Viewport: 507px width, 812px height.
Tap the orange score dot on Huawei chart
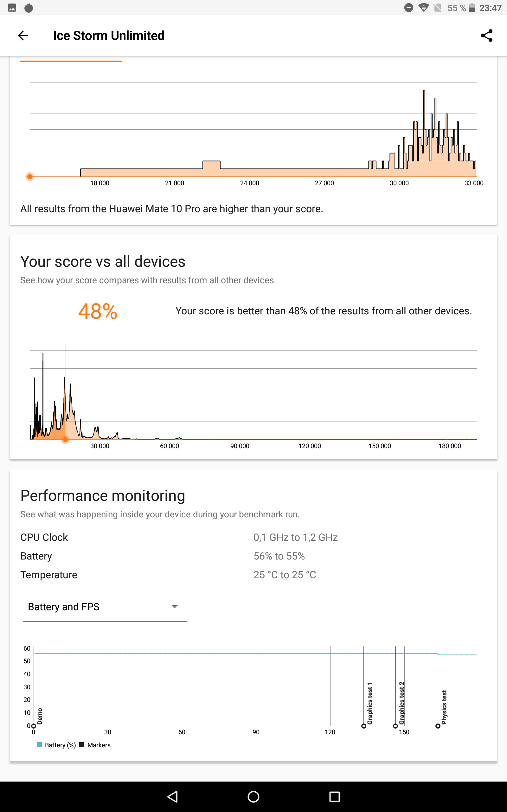tap(30, 176)
